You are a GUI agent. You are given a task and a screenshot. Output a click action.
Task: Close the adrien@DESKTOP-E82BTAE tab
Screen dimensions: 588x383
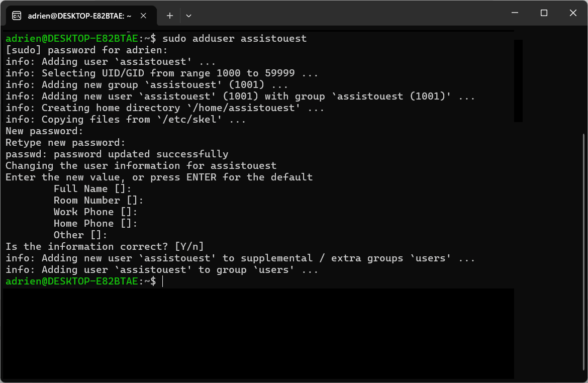tap(143, 16)
